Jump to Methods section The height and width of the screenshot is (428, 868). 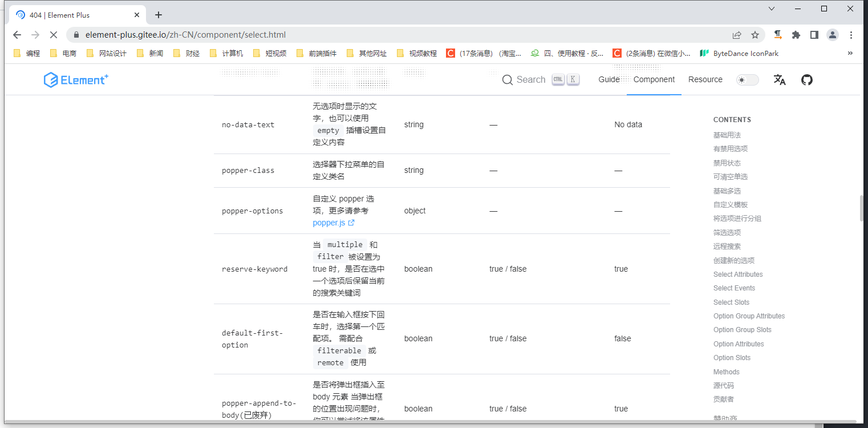[x=726, y=372]
